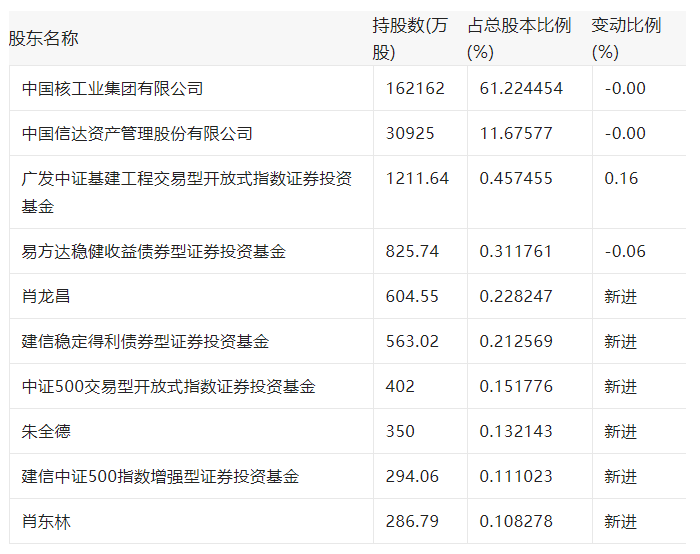Click the 占总股本比例(%) column header
This screenshot has width=700, height=554.
click(x=519, y=39)
